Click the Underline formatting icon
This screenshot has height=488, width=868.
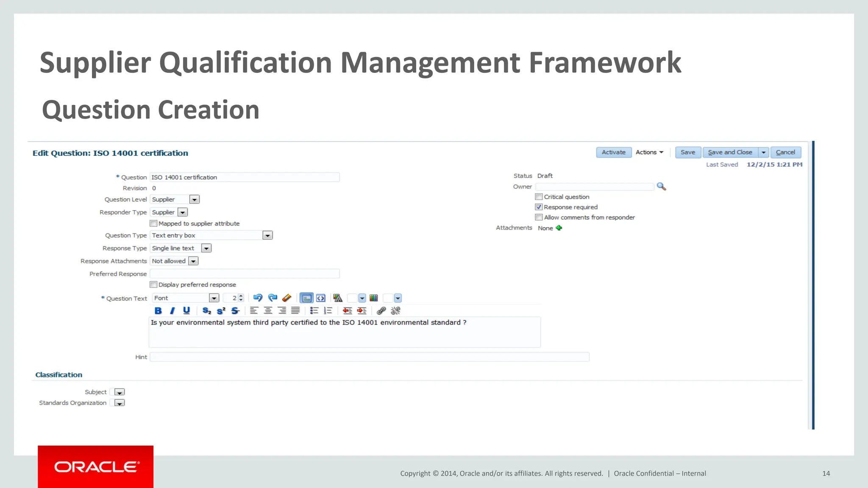click(186, 311)
